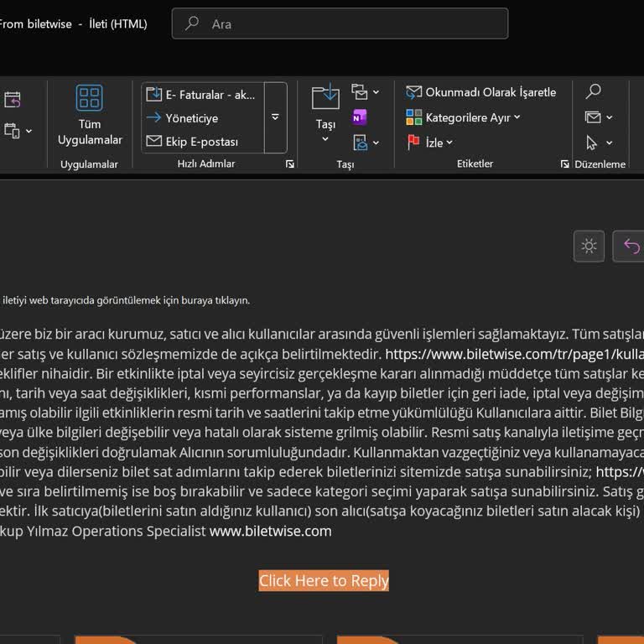Run the Yöneticiye quick step
This screenshot has width=644, height=644.
click(x=203, y=118)
